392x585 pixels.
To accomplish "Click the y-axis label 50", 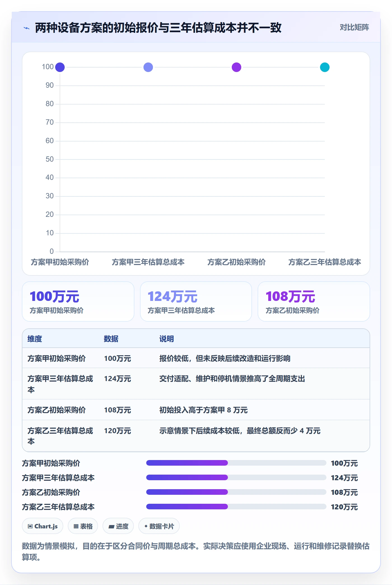I will point(50,159).
